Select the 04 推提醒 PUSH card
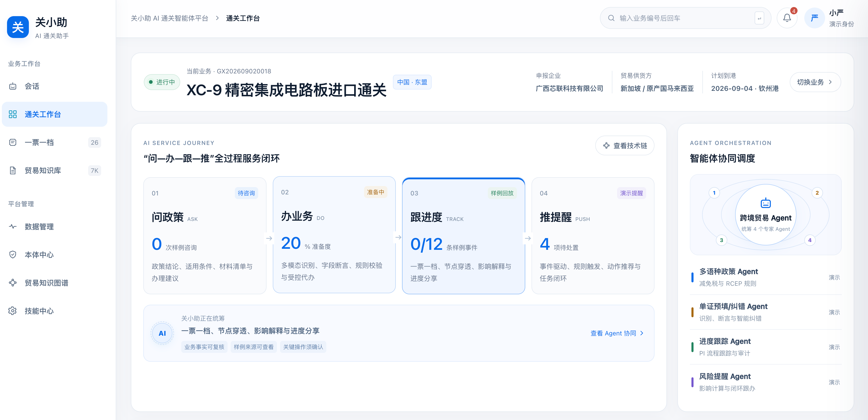This screenshot has height=420, width=868. click(593, 236)
